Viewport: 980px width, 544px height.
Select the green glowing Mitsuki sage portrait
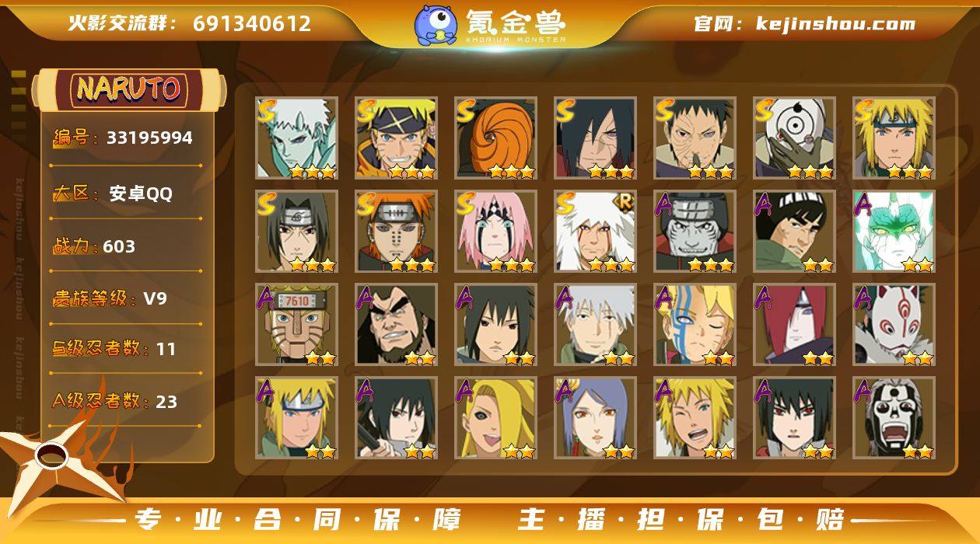coord(894,231)
